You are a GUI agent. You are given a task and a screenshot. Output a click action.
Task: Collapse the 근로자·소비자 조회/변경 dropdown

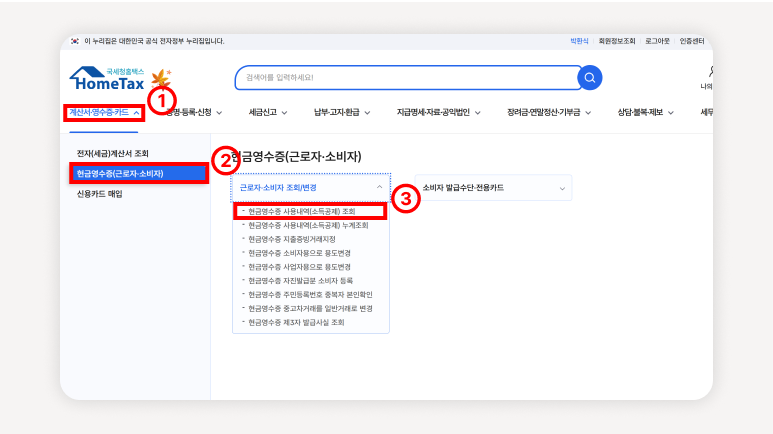click(311, 187)
